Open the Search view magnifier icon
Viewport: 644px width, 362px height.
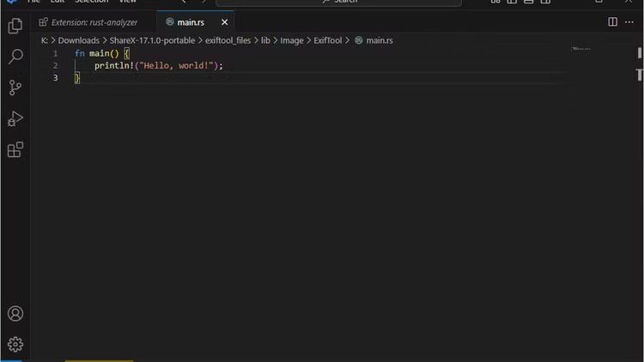coord(15,57)
